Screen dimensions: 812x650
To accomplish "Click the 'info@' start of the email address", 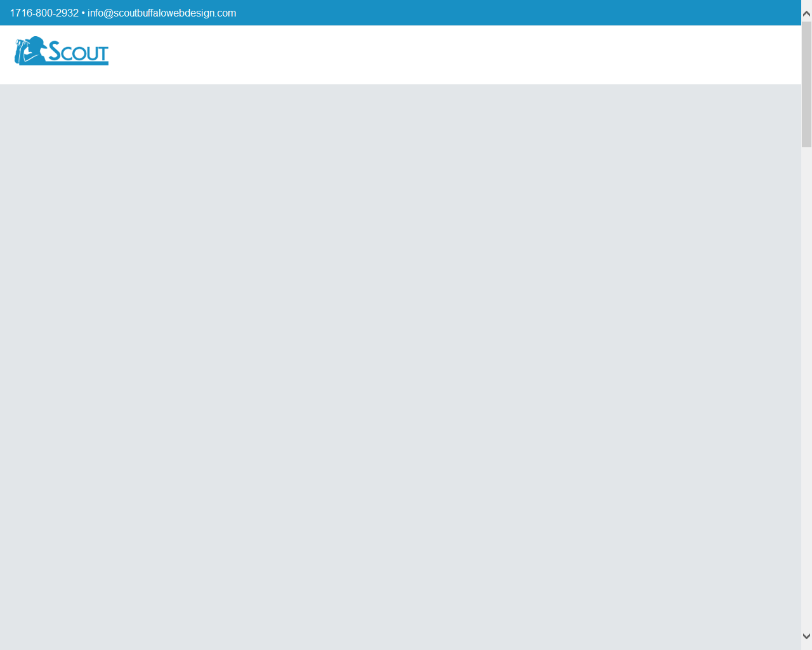I will coord(100,13).
